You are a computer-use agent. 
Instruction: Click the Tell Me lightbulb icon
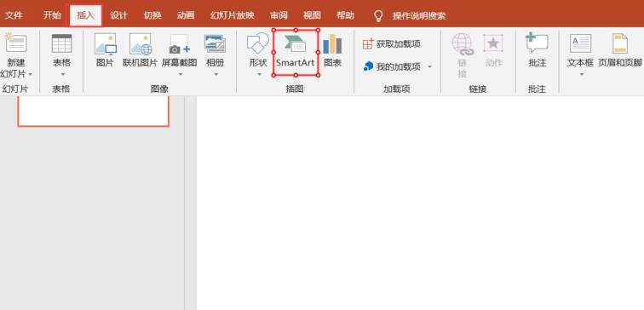pyautogui.click(x=378, y=16)
